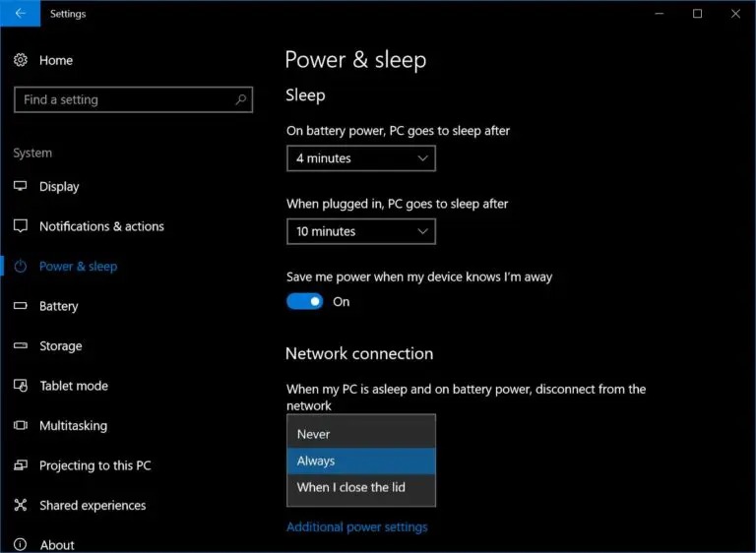Go to Multitasking settings
Image resolution: width=756 pixels, height=553 pixels.
[x=73, y=425]
